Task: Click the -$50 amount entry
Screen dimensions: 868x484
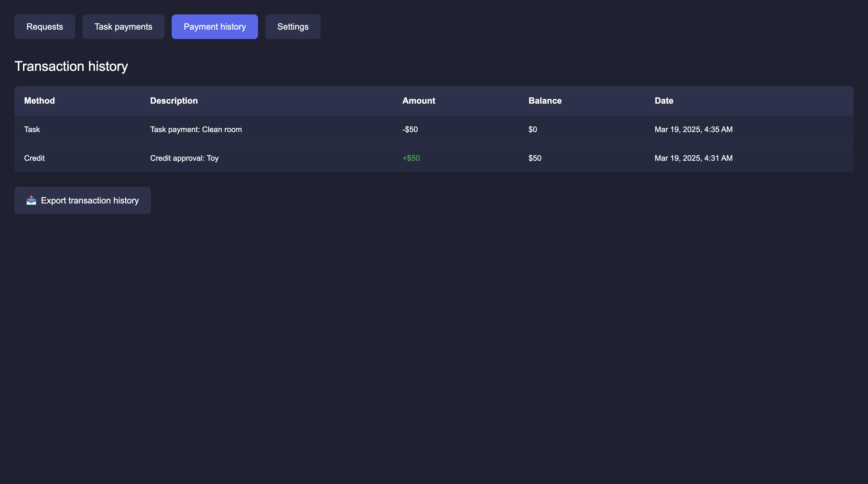Action: pyautogui.click(x=410, y=129)
